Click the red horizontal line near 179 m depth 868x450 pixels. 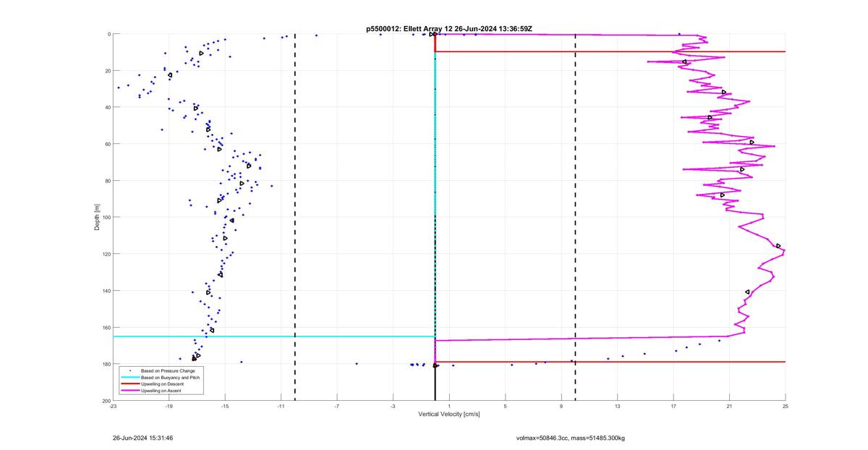pyautogui.click(x=610, y=362)
